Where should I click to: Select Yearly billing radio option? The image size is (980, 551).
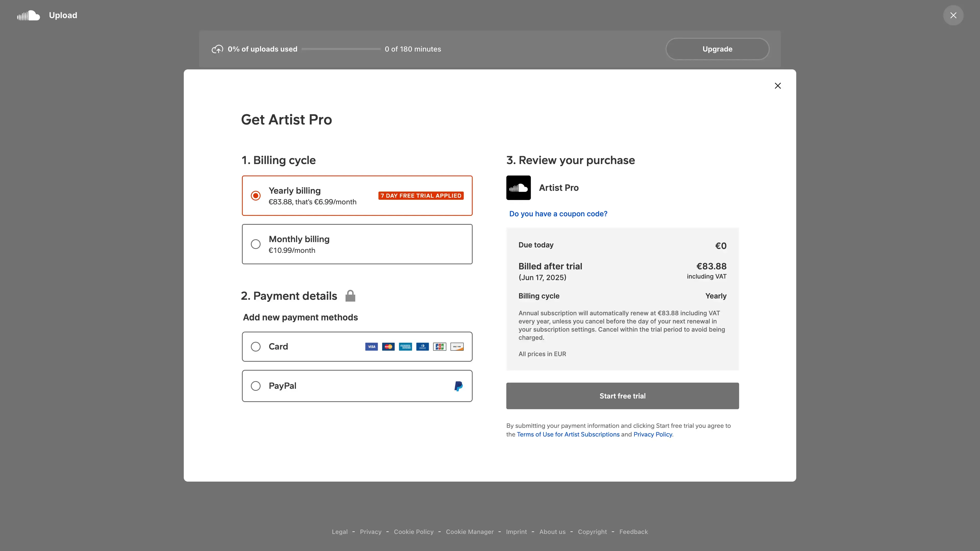256,195
